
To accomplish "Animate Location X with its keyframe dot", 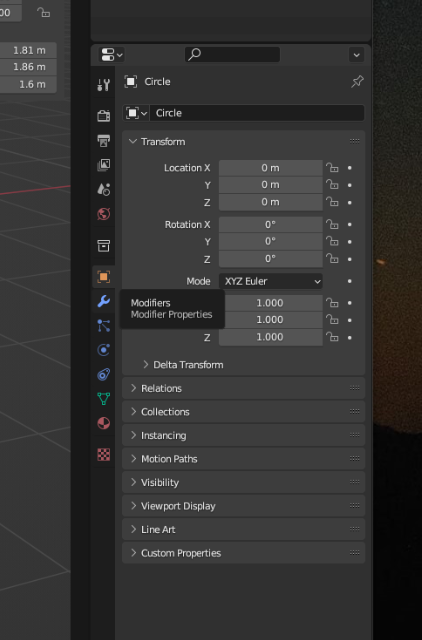I will coord(350,168).
